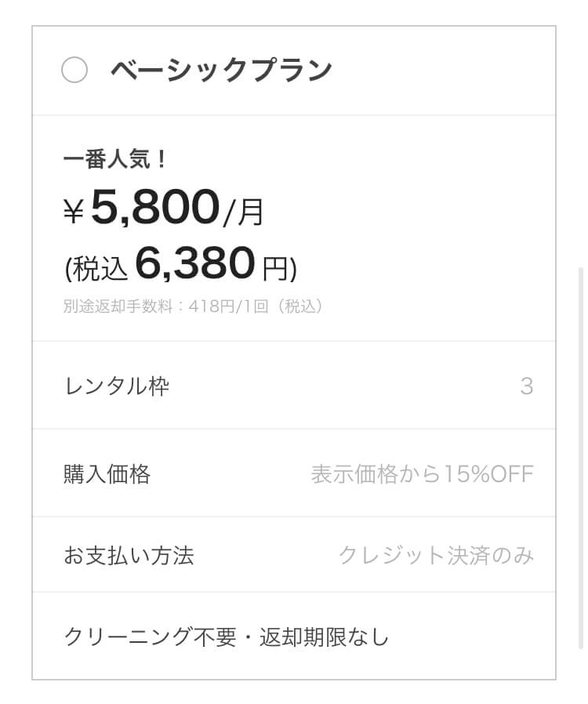Click the レンタル枠 row label
The height and width of the screenshot is (704, 588).
[x=117, y=386]
